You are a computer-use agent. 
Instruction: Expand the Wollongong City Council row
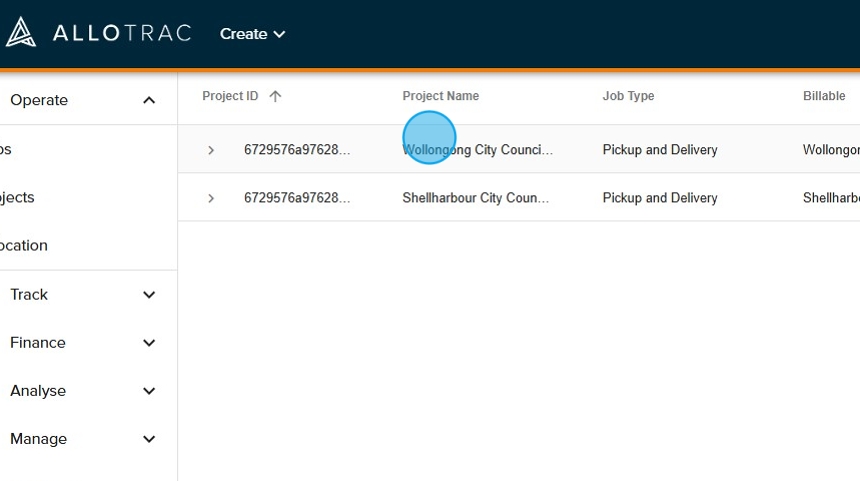pos(211,150)
